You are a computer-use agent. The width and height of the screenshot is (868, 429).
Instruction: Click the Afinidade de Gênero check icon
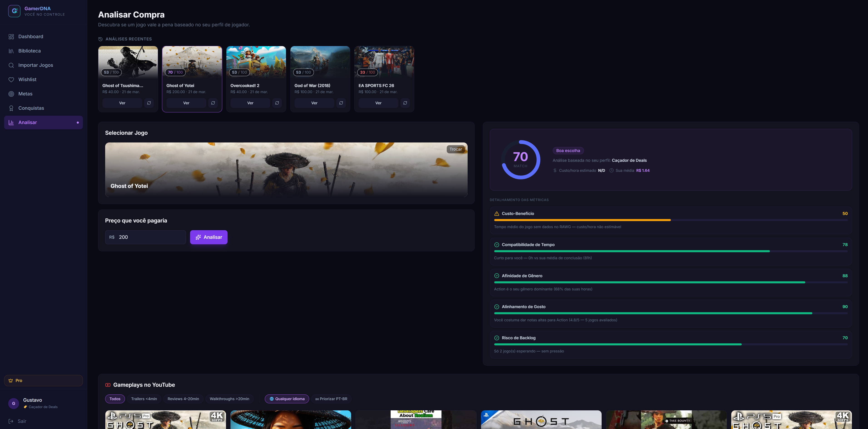(497, 276)
